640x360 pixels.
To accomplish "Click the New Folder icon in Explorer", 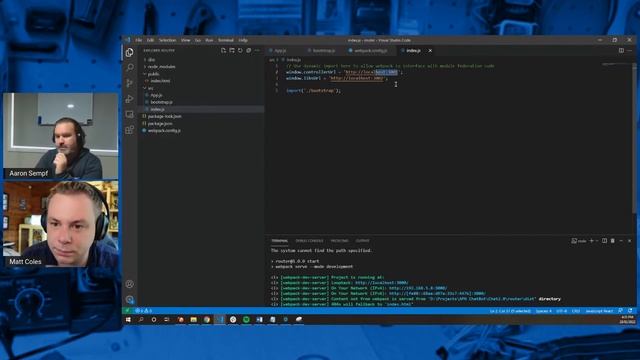I will (232, 51).
